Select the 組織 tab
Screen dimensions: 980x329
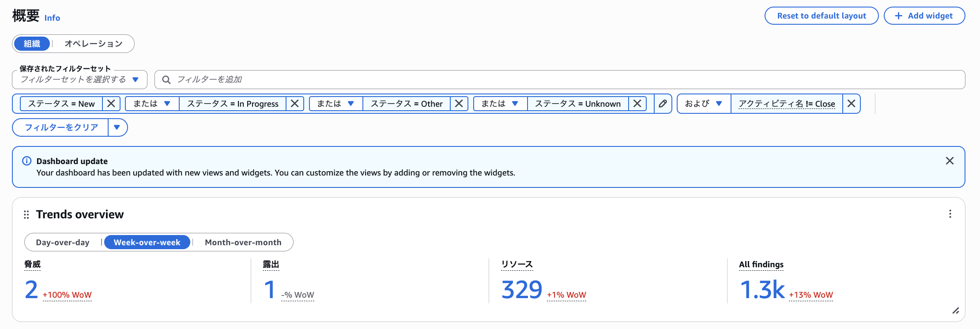point(32,44)
